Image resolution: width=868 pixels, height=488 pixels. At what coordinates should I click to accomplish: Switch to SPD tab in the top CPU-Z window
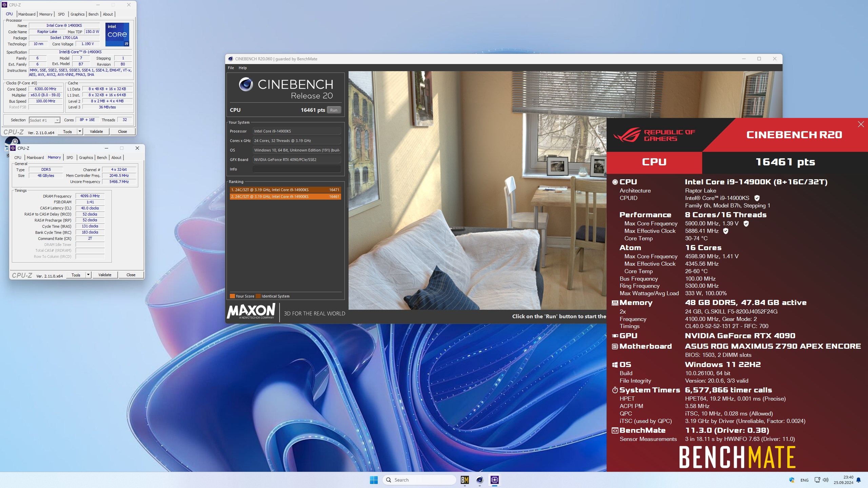(x=61, y=14)
